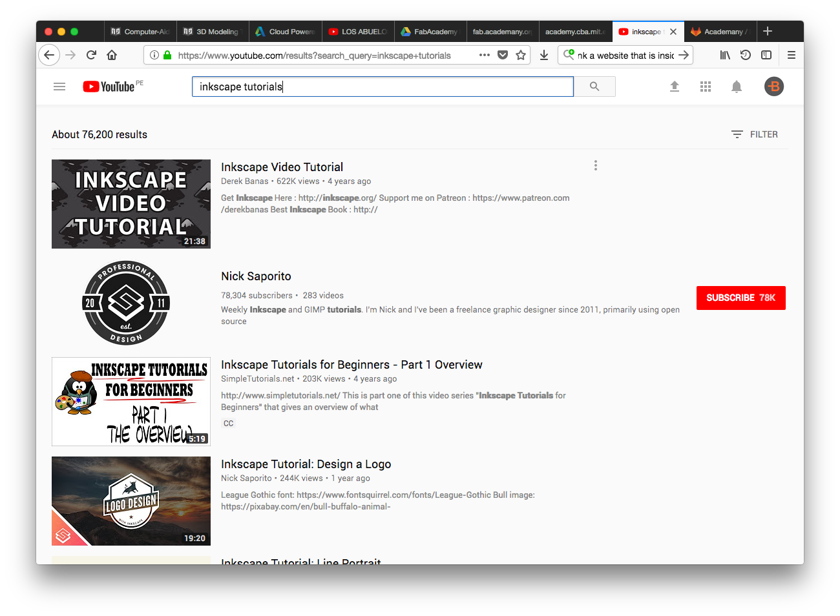Image resolution: width=840 pixels, height=616 pixels.
Task: Click the CC badge under Beginners video
Action: (229, 424)
